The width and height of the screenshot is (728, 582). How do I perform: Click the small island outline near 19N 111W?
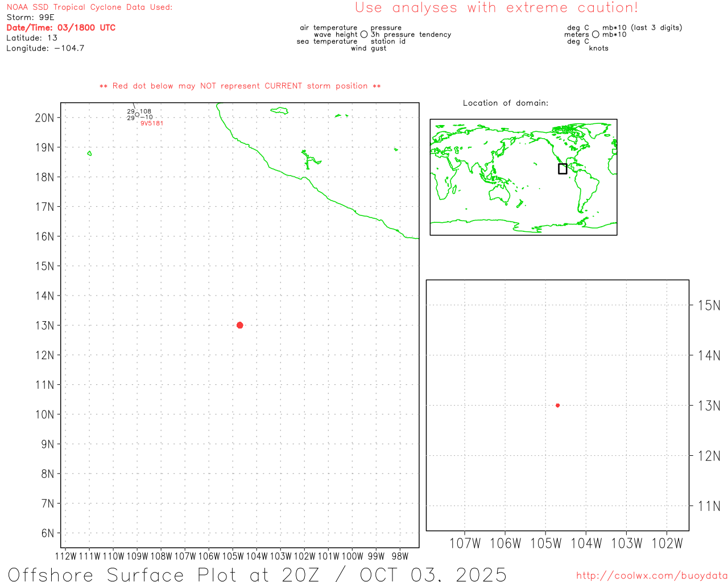pyautogui.click(x=89, y=153)
